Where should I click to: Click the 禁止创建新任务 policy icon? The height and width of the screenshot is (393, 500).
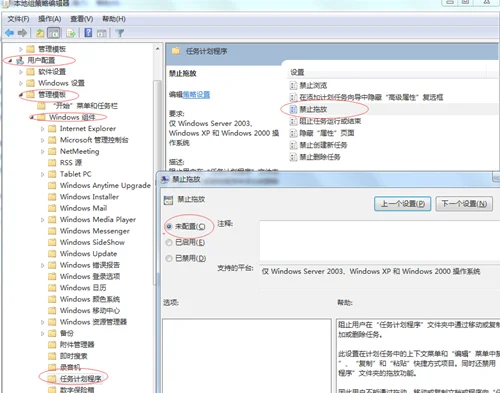293,145
